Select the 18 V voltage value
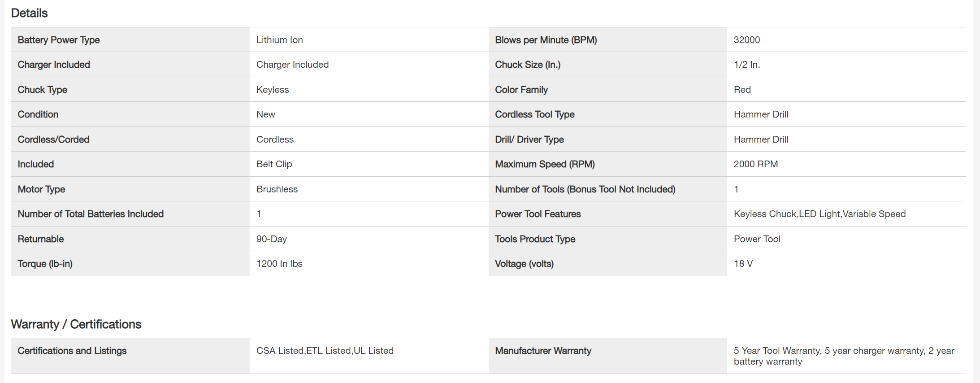The width and height of the screenshot is (980, 383). (743, 264)
